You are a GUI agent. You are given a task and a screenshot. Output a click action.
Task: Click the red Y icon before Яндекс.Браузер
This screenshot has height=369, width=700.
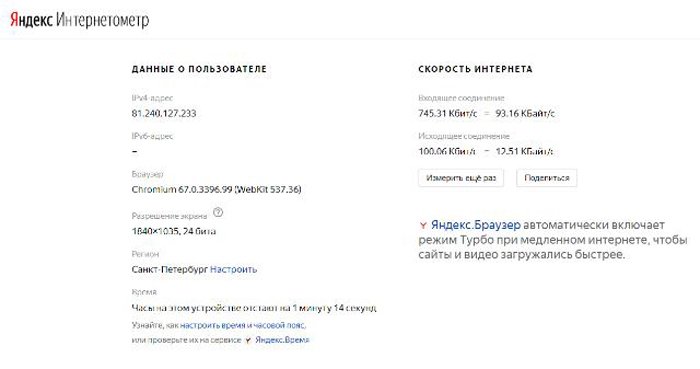[423, 226]
